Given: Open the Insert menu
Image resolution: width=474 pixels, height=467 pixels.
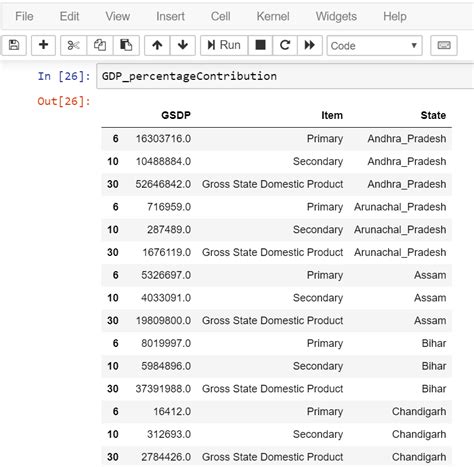Looking at the screenshot, I should (170, 16).
